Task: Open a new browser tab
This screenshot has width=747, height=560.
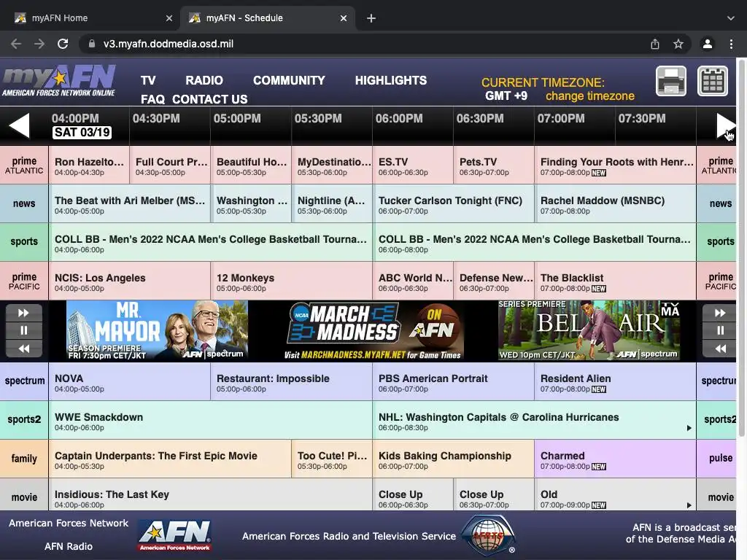Action: pos(371,18)
